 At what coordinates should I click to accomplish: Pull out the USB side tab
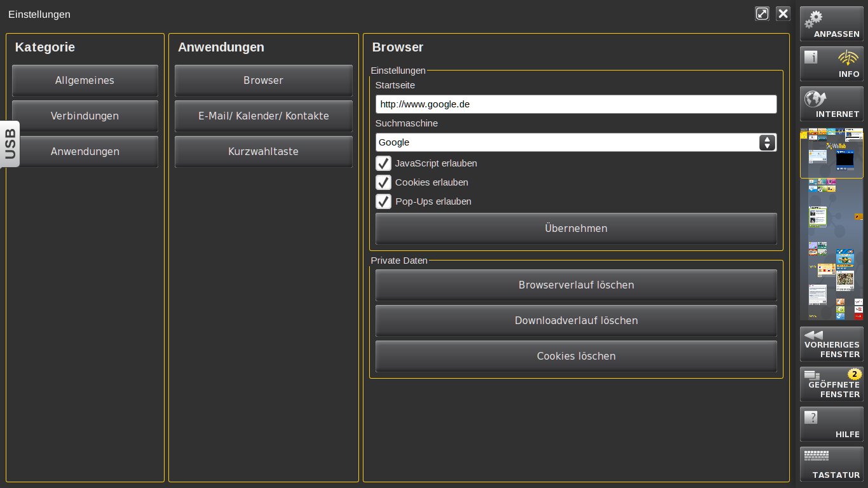tap(10, 144)
